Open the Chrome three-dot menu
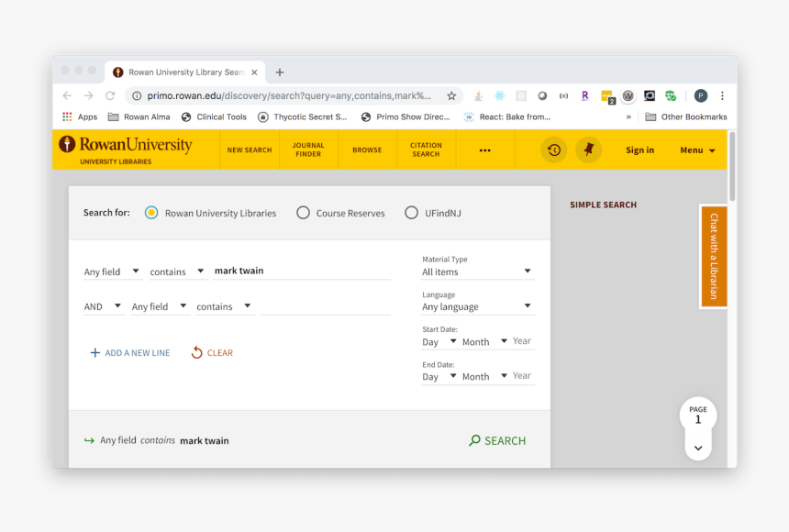This screenshot has width=789, height=532. [722, 95]
